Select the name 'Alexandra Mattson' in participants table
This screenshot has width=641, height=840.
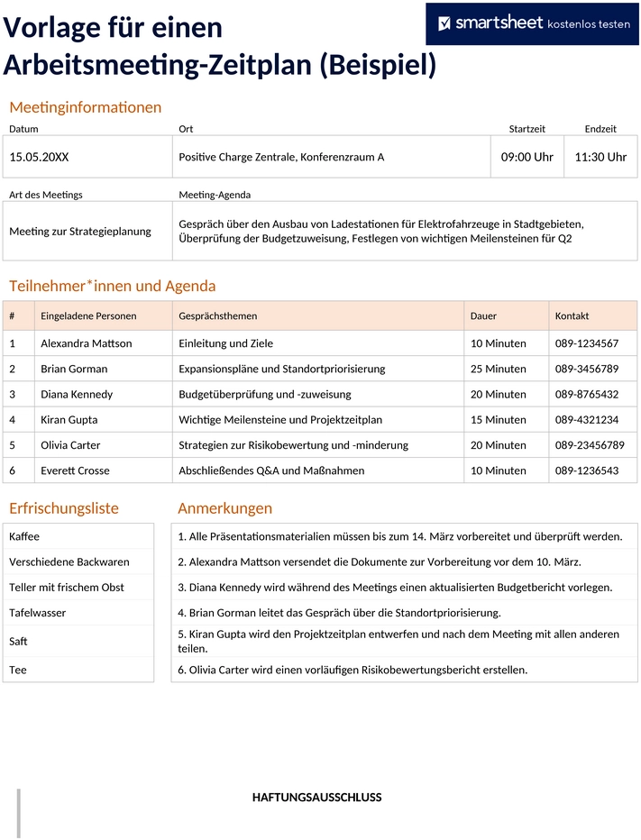click(x=87, y=343)
